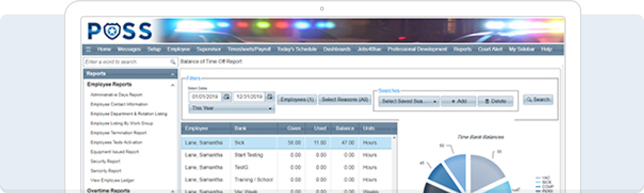Click the Select Reasons (All) button
This screenshot has width=644, height=193.
tap(345, 100)
